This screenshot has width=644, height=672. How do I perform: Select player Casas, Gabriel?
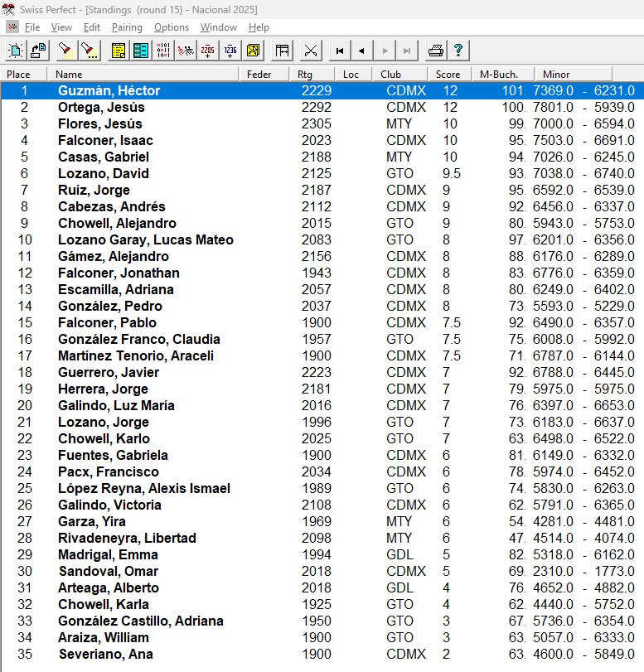point(104,157)
